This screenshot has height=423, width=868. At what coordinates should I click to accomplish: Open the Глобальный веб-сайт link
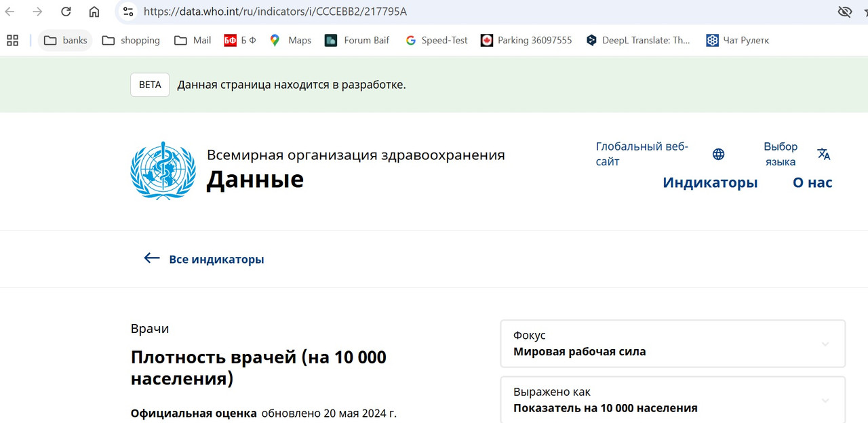(642, 154)
